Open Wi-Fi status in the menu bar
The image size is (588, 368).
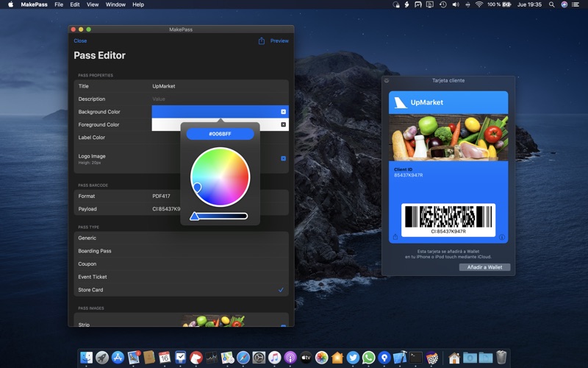coord(479,4)
